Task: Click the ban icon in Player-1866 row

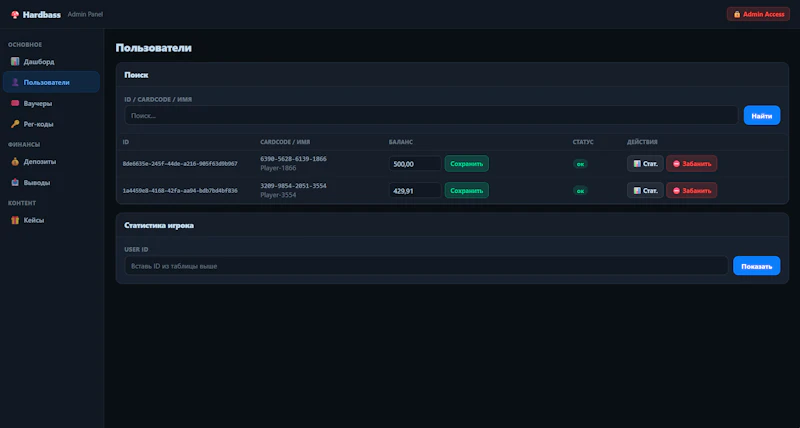Action: (x=677, y=164)
